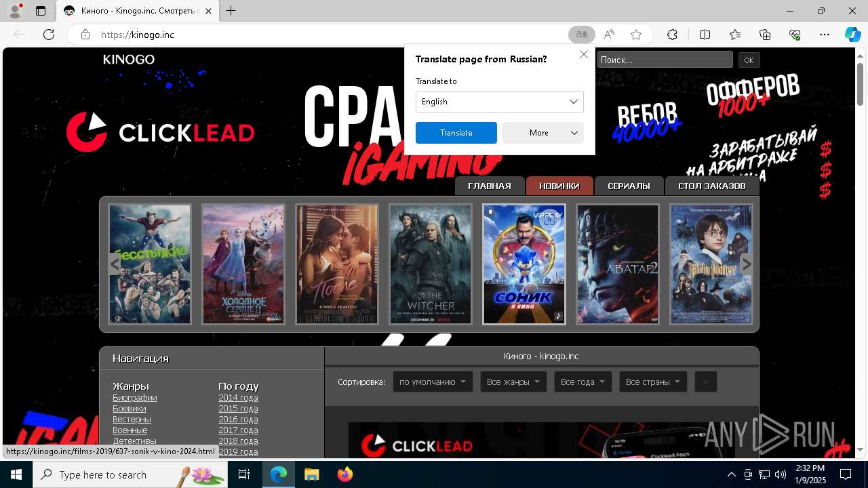Open the Холодное сердце II poster
Screen dimensions: 868x488
click(x=243, y=264)
